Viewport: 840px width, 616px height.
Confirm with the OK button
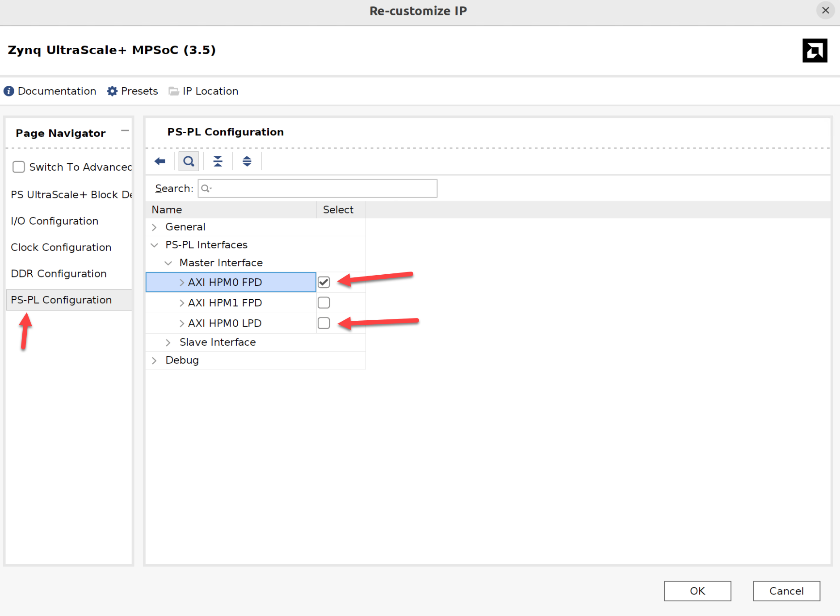(x=697, y=591)
